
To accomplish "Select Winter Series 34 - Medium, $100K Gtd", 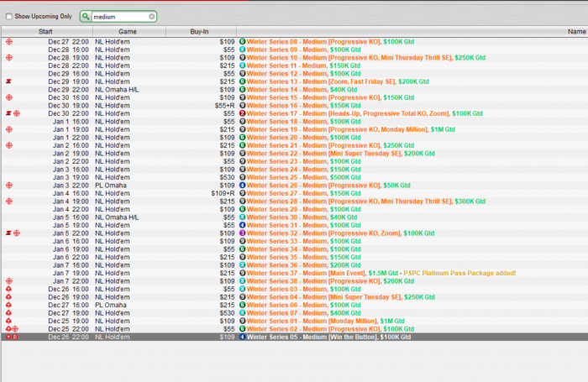I will tap(304, 249).
